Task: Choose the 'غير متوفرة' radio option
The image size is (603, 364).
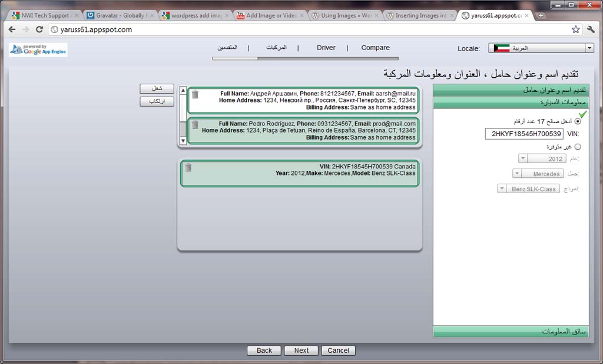Action: click(x=577, y=147)
